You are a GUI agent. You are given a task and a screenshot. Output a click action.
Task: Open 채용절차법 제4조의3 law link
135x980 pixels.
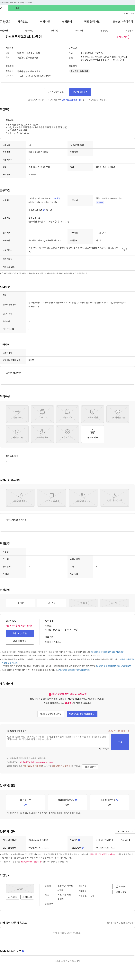(x=107, y=652)
